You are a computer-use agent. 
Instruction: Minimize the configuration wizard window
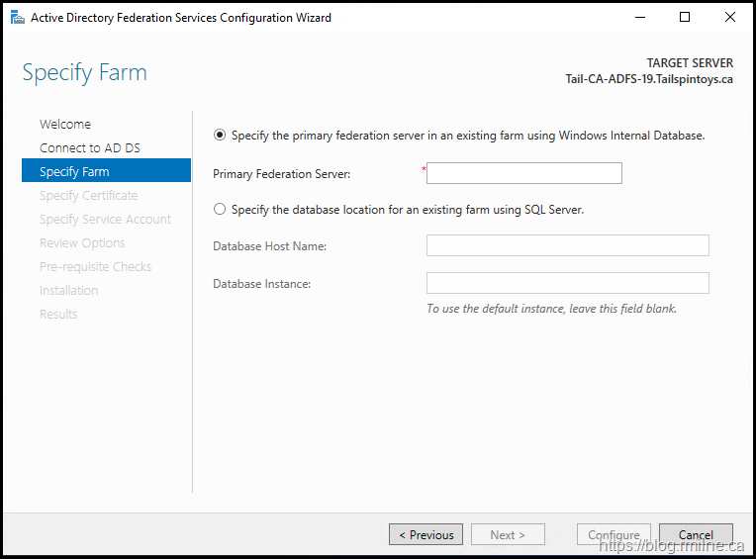(x=640, y=18)
